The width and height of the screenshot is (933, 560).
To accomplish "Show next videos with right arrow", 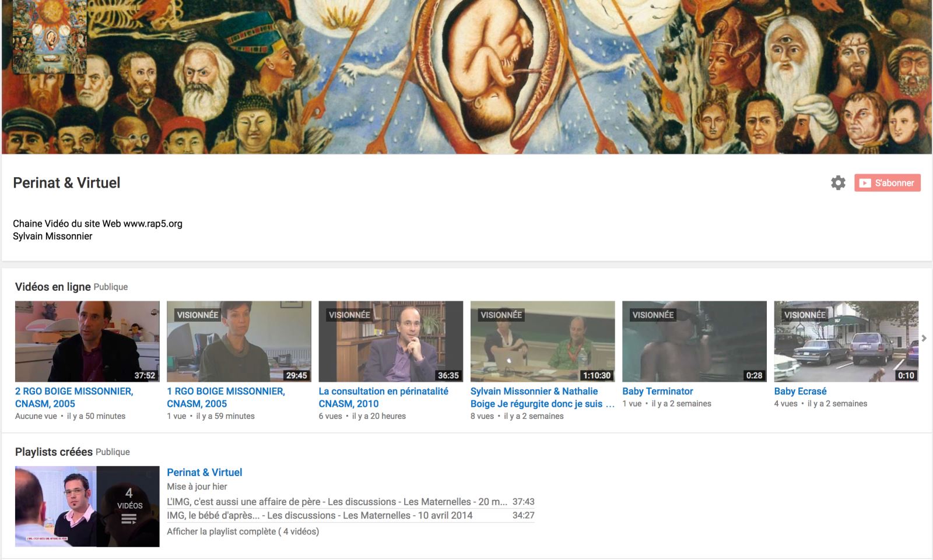I will [x=924, y=338].
